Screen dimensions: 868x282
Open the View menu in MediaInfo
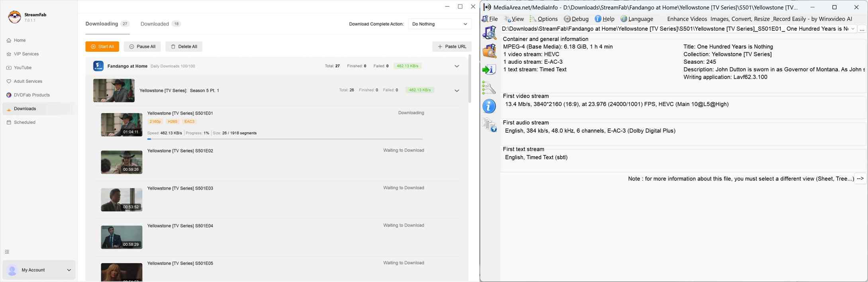[514, 19]
